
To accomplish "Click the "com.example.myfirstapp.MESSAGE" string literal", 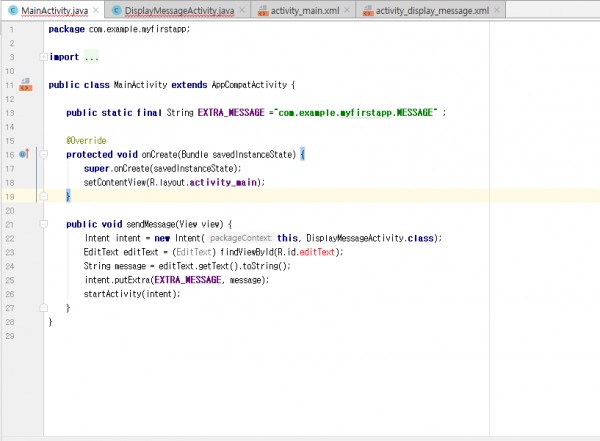I will (x=356, y=113).
